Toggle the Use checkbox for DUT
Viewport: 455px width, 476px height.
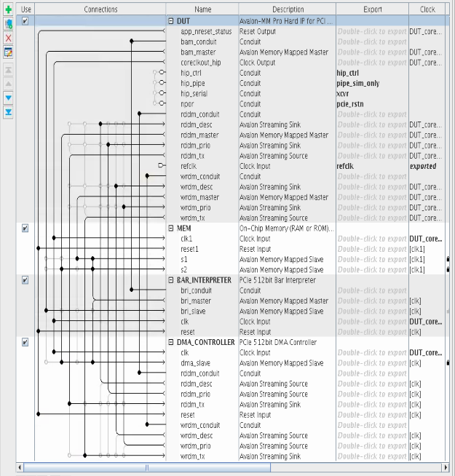point(25,21)
